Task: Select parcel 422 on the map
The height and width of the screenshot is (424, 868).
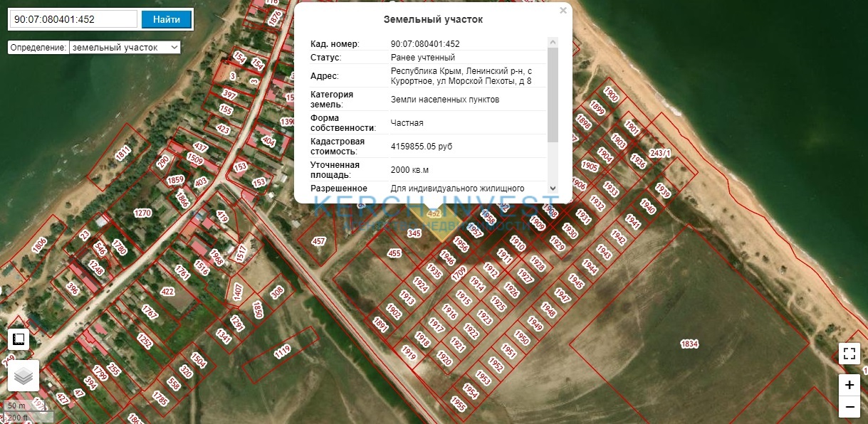Action: (x=168, y=291)
